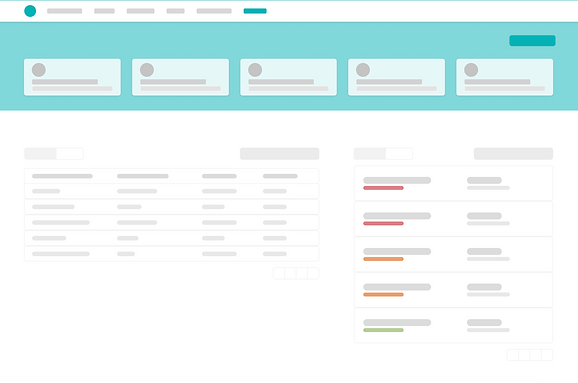The image size is (578, 383).
Task: Go to last page button under status list
Action: coord(547,355)
